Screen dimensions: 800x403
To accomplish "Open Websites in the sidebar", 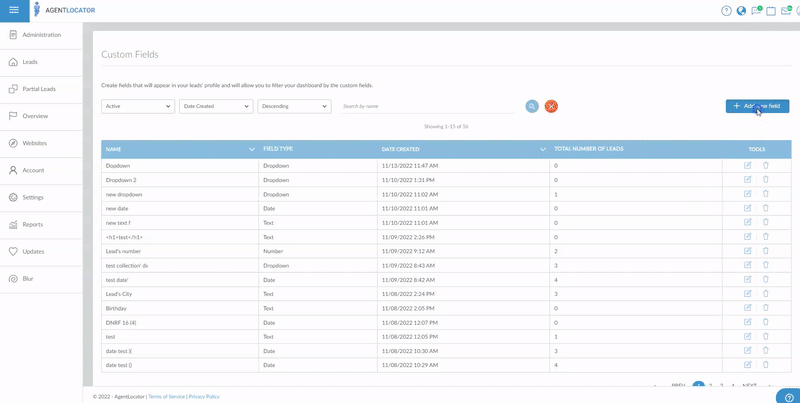I will point(41,143).
